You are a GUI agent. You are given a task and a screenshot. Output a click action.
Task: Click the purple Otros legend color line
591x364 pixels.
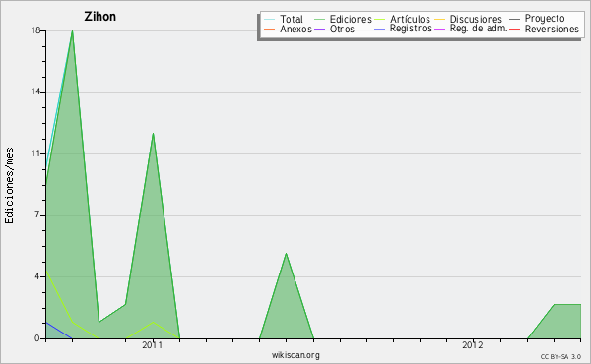[x=319, y=29]
